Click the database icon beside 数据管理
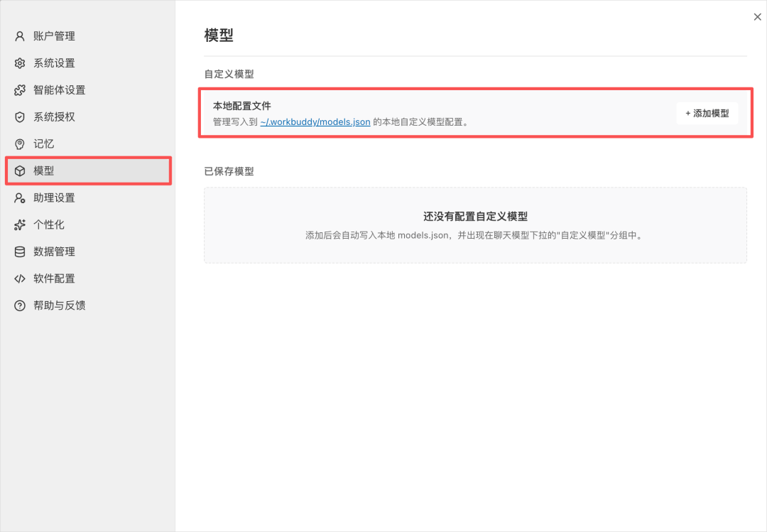The height and width of the screenshot is (532, 767). pyautogui.click(x=20, y=251)
